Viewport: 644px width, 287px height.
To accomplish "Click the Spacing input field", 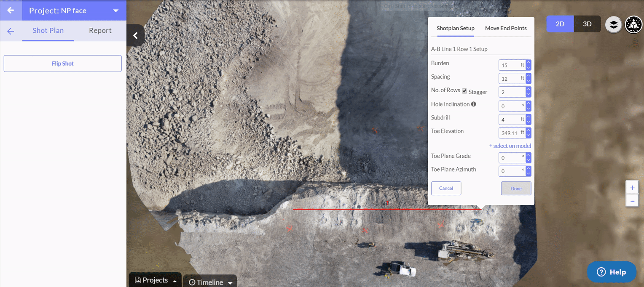I will (512, 79).
